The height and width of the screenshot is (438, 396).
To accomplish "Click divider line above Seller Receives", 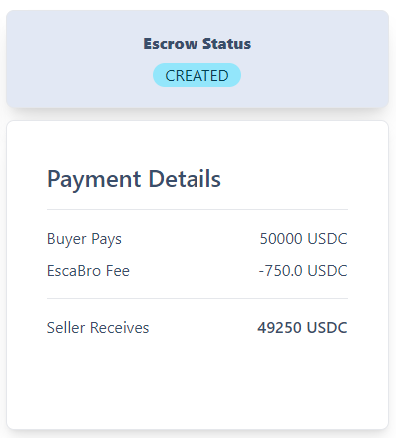I will (x=197, y=299).
